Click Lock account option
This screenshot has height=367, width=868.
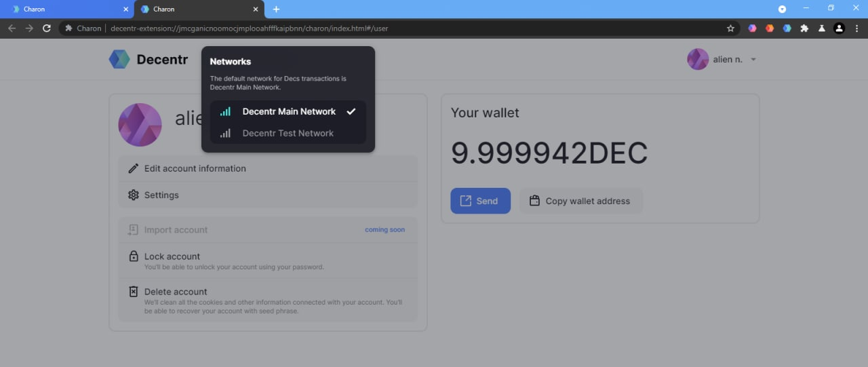click(268, 260)
